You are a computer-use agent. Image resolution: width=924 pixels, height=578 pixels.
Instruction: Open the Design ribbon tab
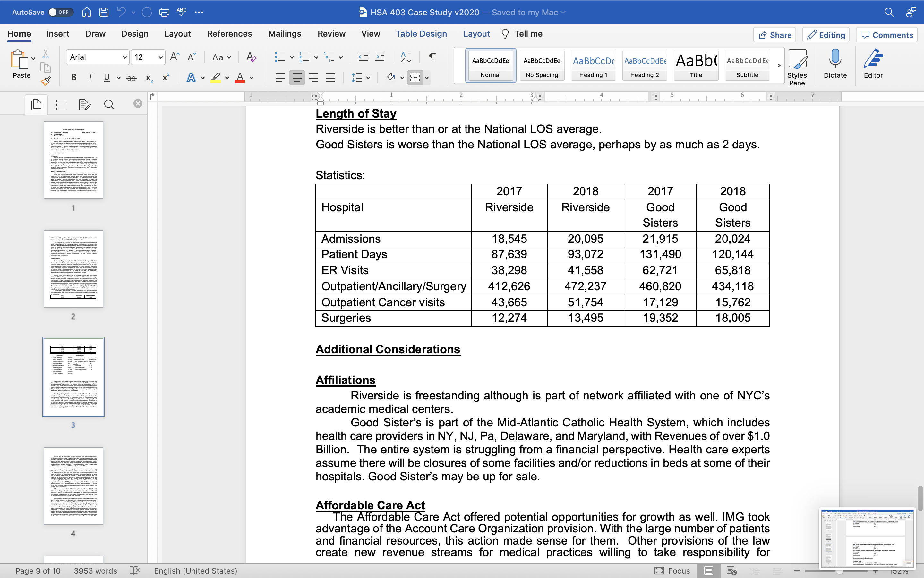[135, 34]
